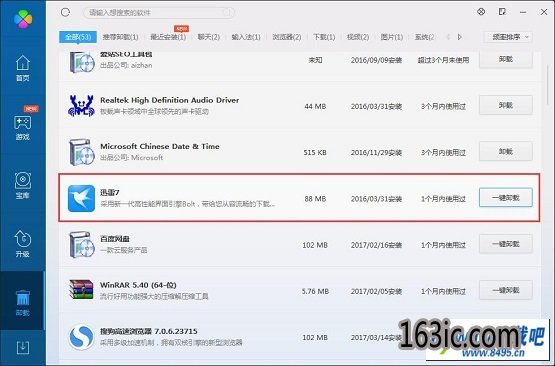
Task: Go to the 升级 upgrade section in the sidebar
Action: (x=23, y=244)
